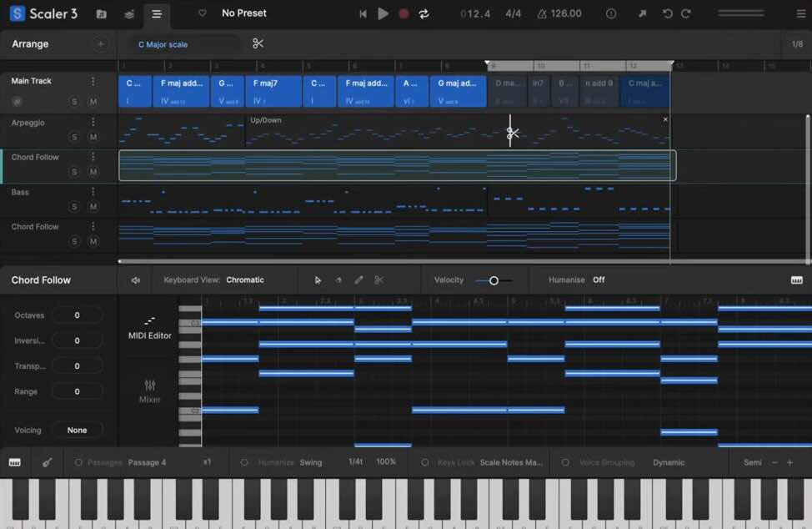Open the Main Track options menu

coord(93,82)
